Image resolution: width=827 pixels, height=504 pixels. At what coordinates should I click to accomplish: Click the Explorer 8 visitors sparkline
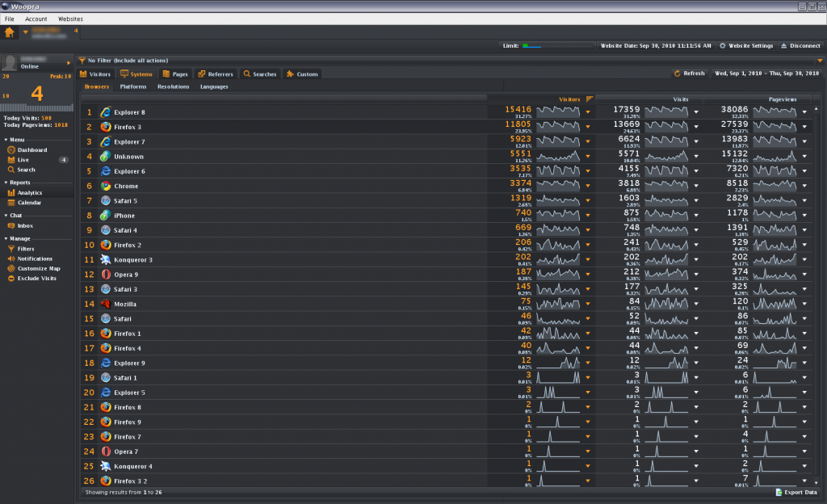[558, 111]
